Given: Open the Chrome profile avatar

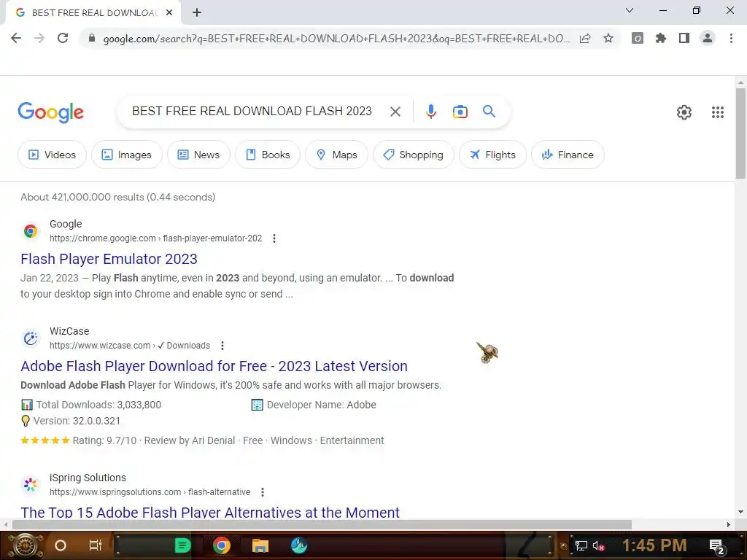Looking at the screenshot, I should (x=708, y=38).
